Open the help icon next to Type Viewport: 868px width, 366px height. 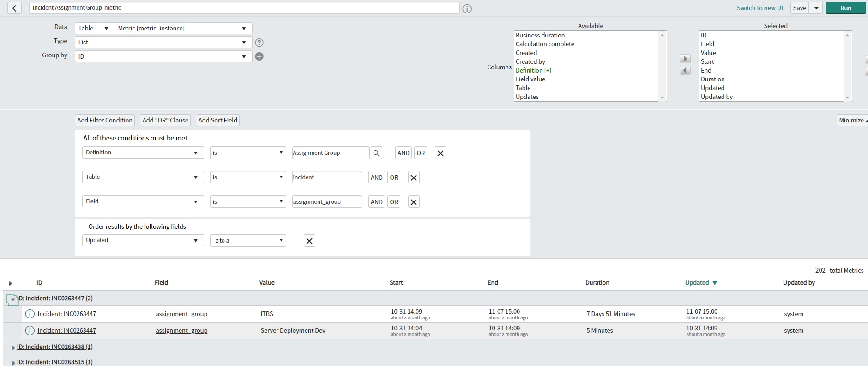click(259, 43)
